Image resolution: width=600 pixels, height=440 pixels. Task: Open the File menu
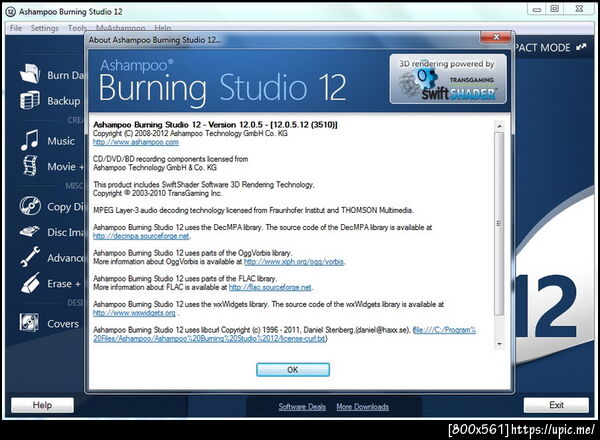16,28
